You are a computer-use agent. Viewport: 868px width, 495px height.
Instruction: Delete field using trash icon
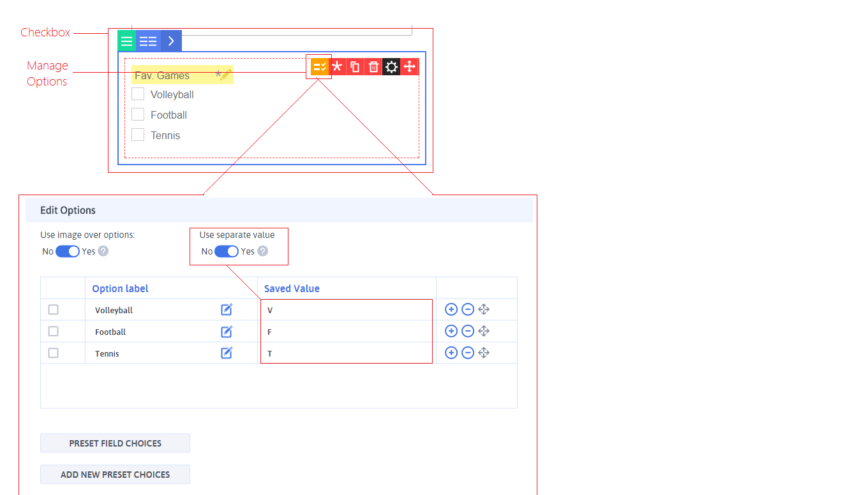[373, 67]
